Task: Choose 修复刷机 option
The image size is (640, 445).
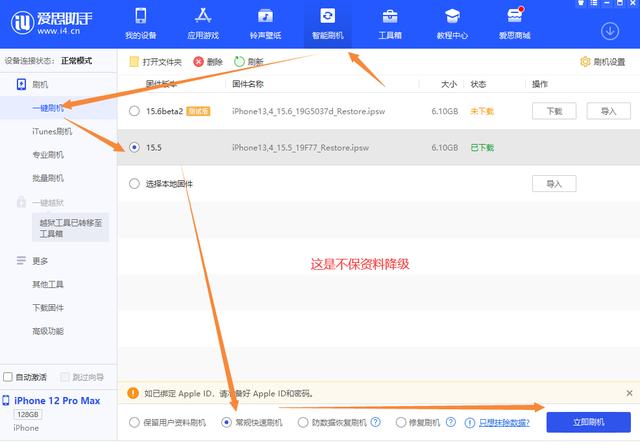Action: tap(401, 423)
